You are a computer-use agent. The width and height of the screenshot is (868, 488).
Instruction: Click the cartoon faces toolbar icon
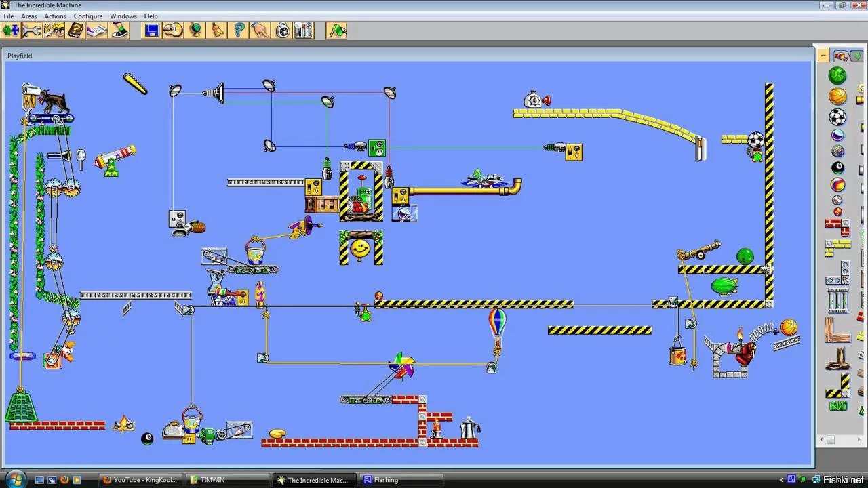54,30
